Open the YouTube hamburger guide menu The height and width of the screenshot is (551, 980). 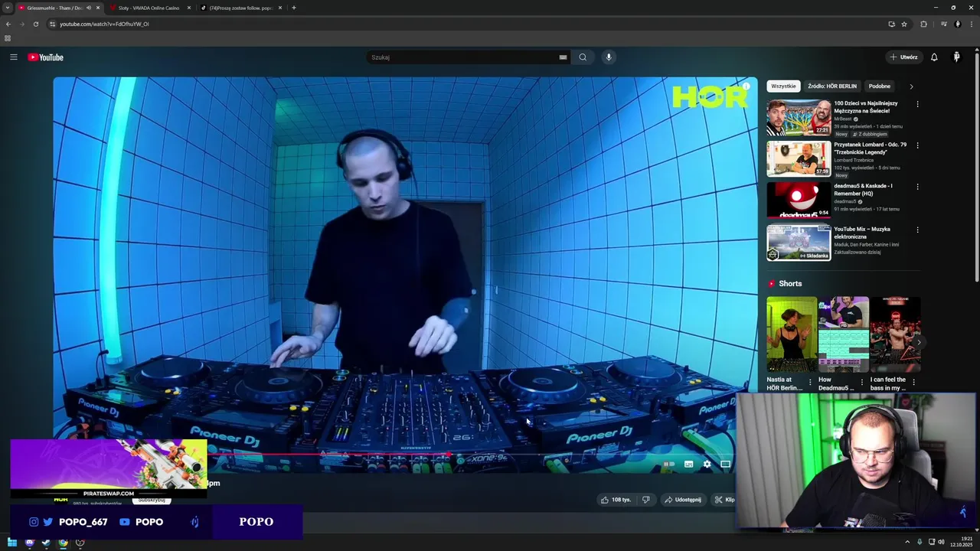coord(13,57)
